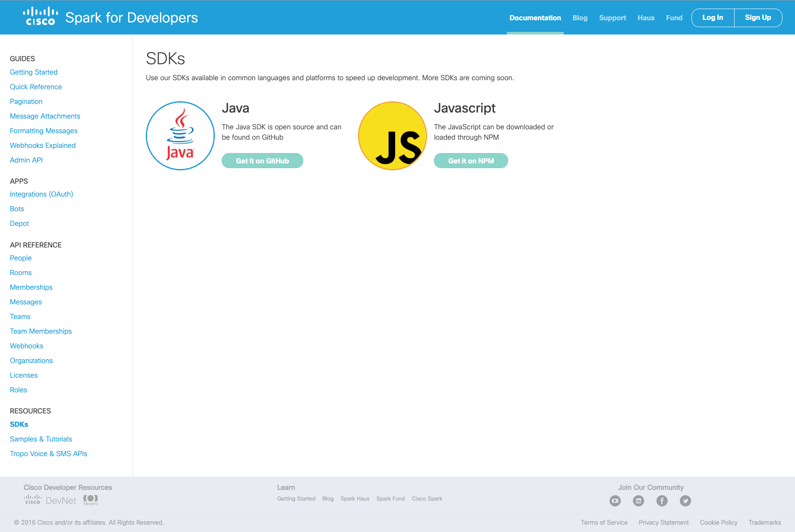Click the Java logo icon
The height and width of the screenshot is (532, 795).
[180, 136]
